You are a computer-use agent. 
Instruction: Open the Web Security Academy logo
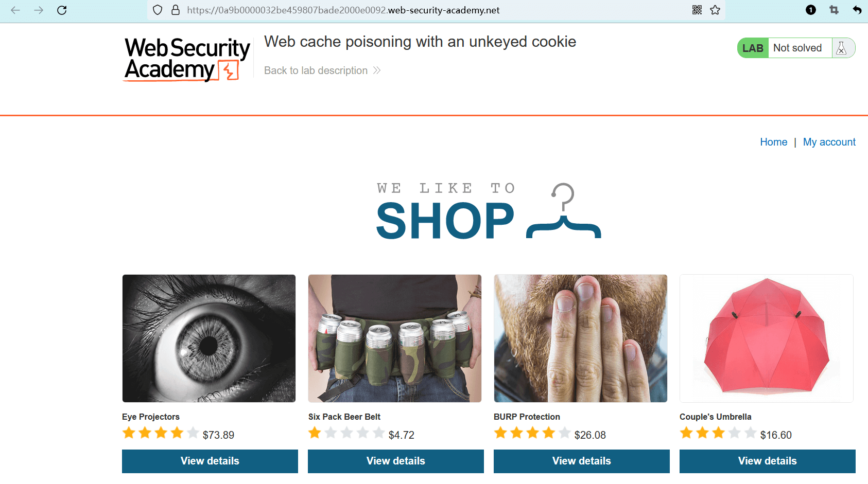point(187,59)
